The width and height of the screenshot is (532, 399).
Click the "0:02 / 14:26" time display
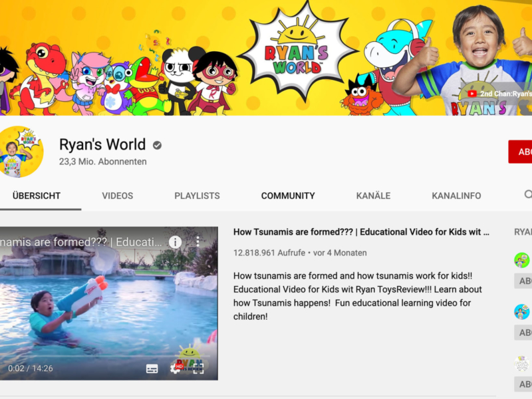[x=31, y=368]
